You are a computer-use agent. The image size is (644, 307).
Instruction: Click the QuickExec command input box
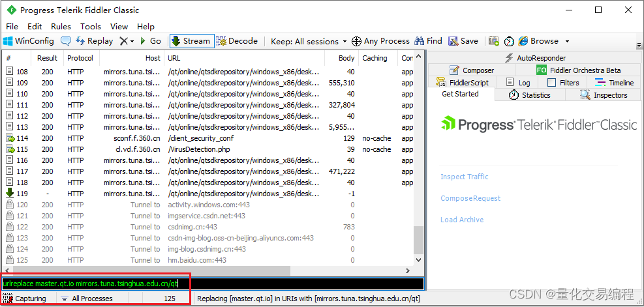(213, 284)
